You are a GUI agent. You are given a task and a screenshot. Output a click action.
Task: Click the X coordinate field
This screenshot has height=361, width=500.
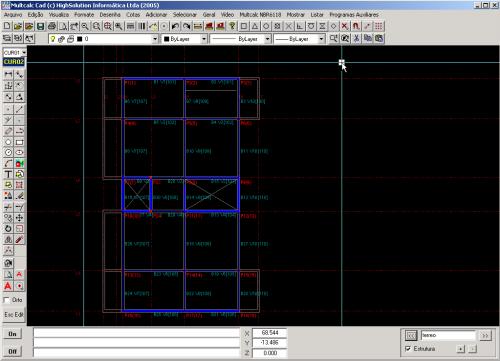[x=269, y=333]
